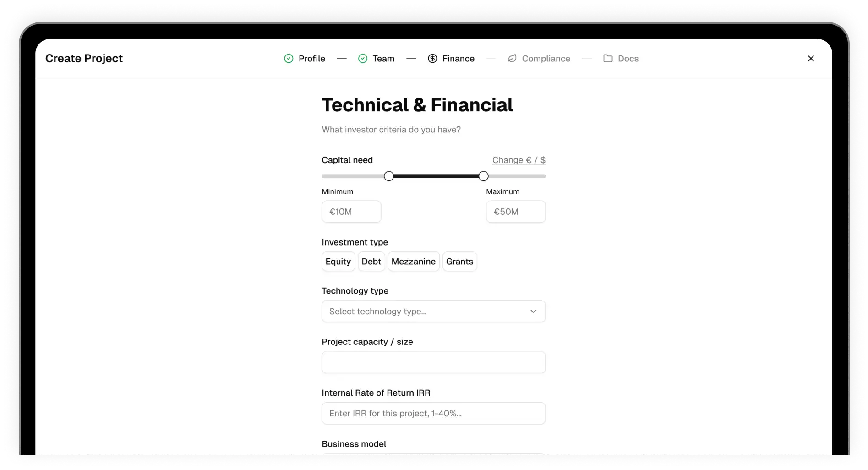Click the Technical & Financial heading

click(417, 105)
